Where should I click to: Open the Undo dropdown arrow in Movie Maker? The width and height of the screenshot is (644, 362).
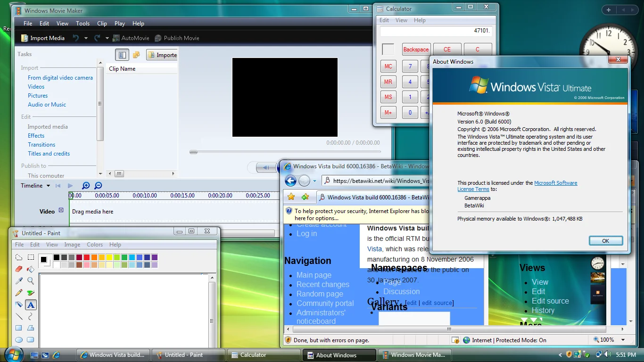coord(86,38)
